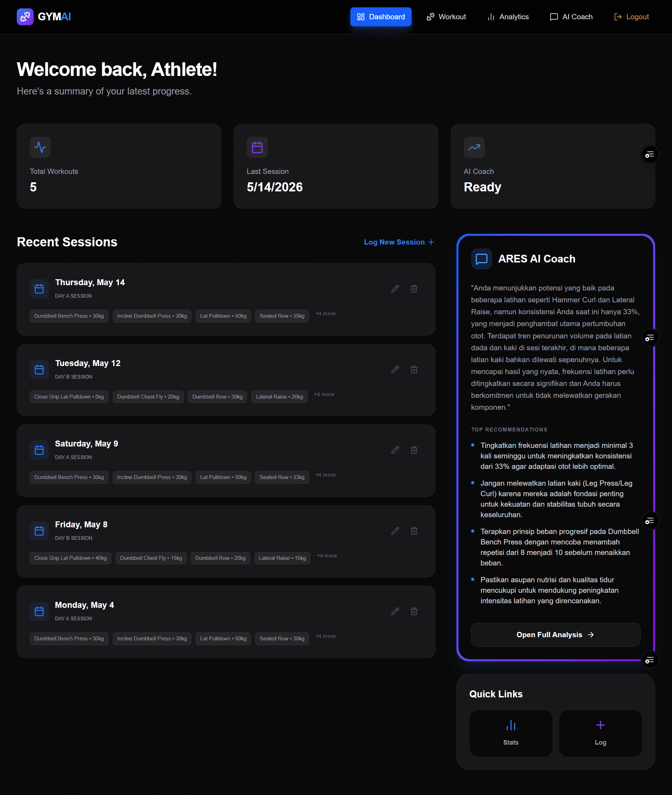The image size is (672, 795).
Task: Click the Total Workouts activity icon
Action: click(x=40, y=147)
